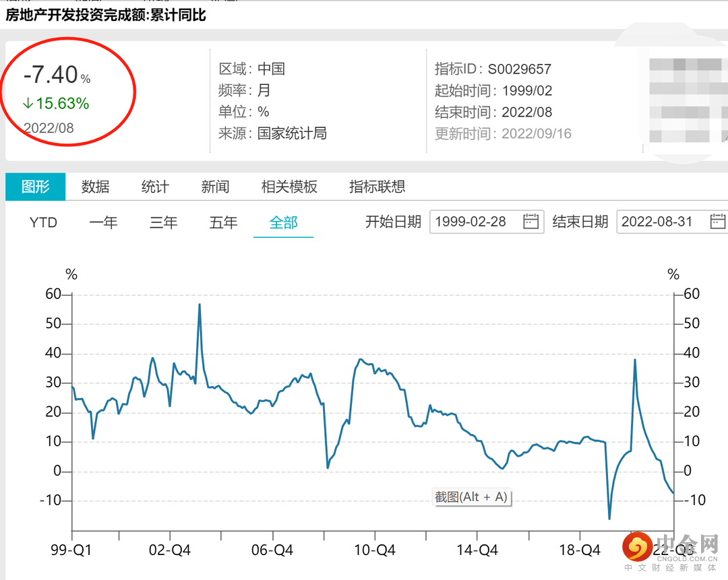
Task: Click the end date field 2022-08-31
Action: coord(672,222)
